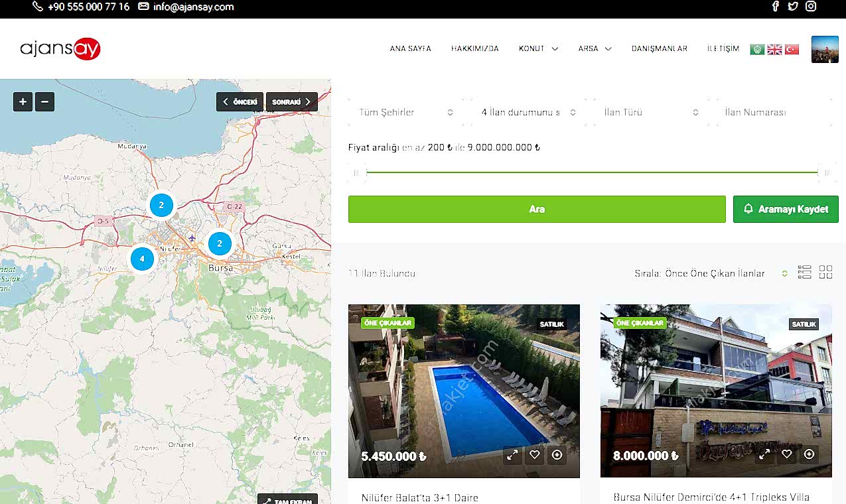
Task: Favorite the 8.000.000 ₺ villa listing
Action: point(786,454)
